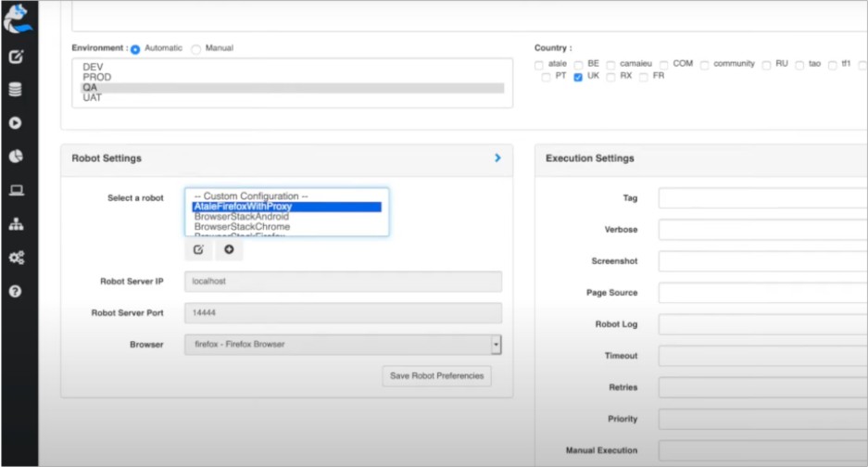
Task: Select Manual environment radio button
Action: click(x=196, y=49)
